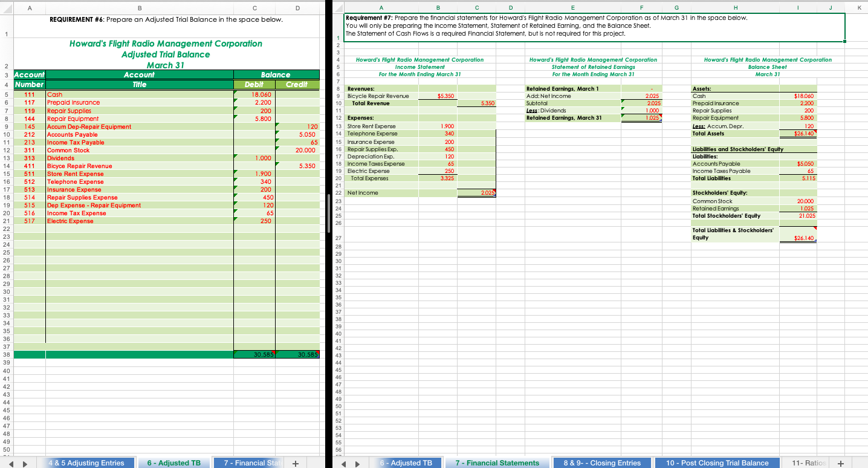The width and height of the screenshot is (868, 468).
Task: Select account number 111 cell
Action: click(29, 95)
